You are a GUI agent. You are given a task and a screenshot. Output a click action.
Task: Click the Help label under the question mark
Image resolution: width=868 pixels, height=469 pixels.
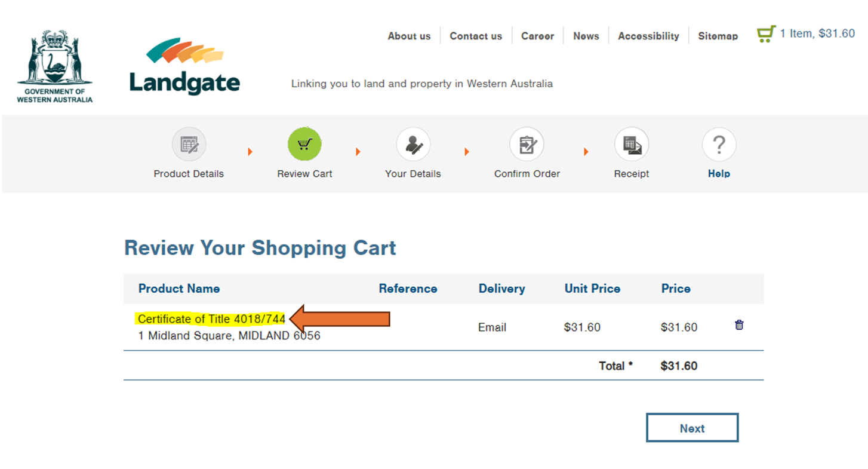[x=719, y=174]
